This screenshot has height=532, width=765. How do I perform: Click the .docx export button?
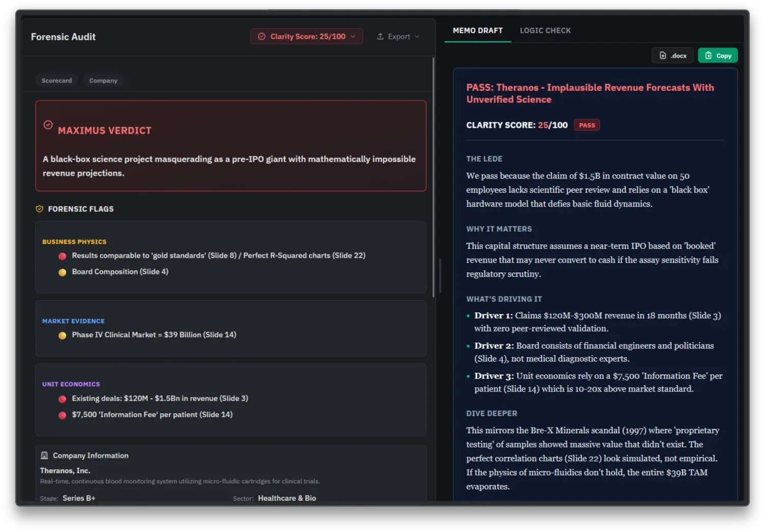(672, 55)
